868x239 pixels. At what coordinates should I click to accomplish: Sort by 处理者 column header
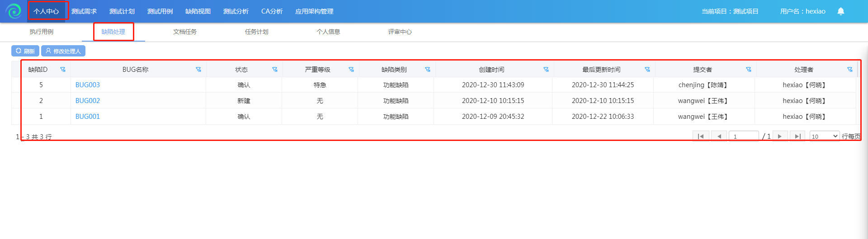pyautogui.click(x=804, y=70)
